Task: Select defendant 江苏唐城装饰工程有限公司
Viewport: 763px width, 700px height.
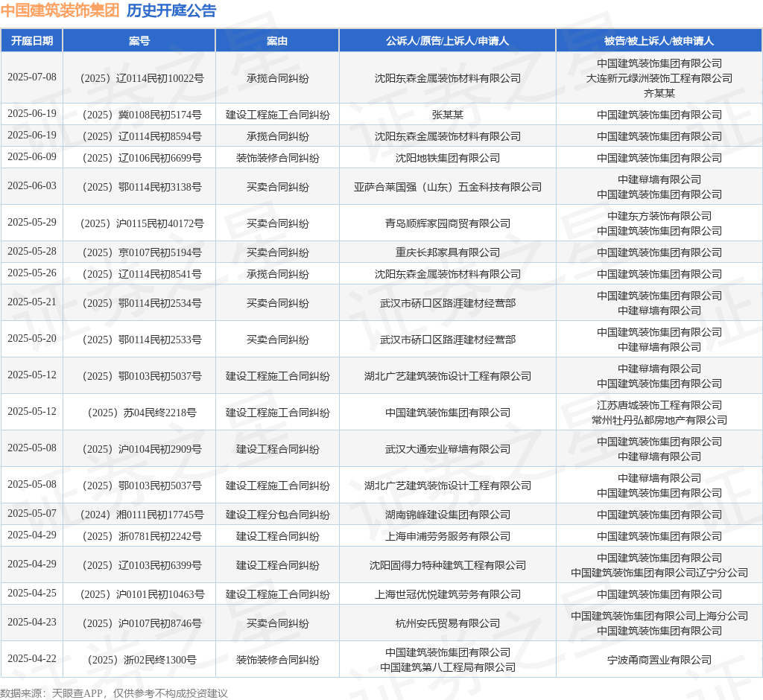Action: click(659, 405)
